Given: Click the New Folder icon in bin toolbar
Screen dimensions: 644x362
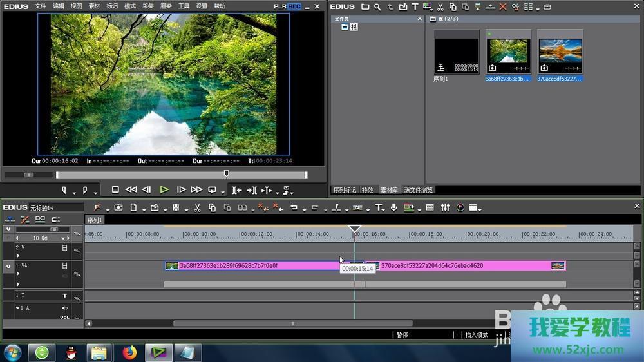Looking at the screenshot, I should [365, 7].
